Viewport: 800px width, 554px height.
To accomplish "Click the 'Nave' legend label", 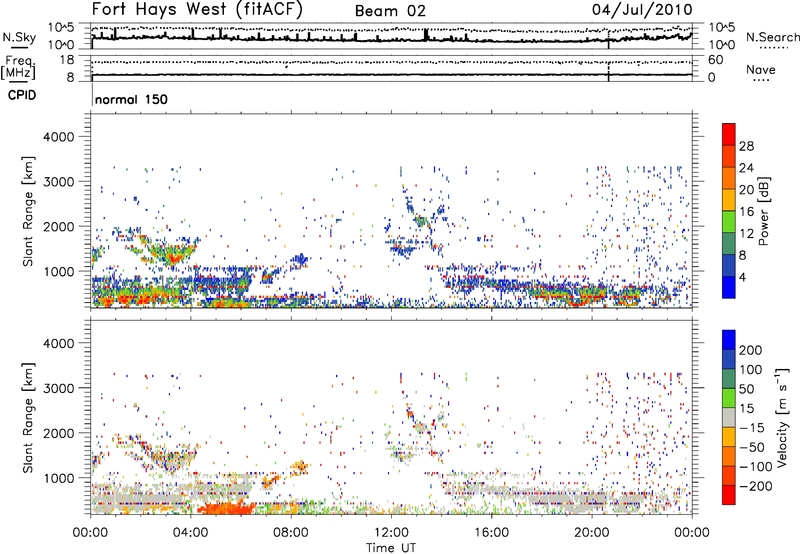I will (761, 69).
